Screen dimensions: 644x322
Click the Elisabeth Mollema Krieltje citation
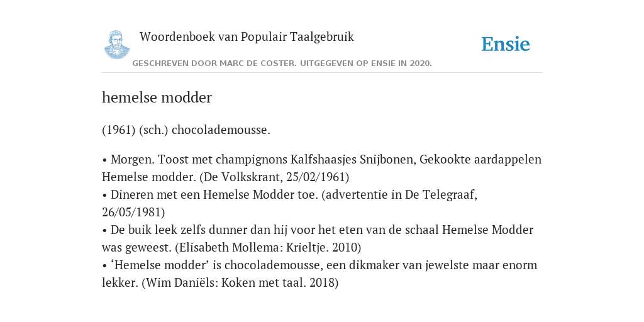click(268, 248)
